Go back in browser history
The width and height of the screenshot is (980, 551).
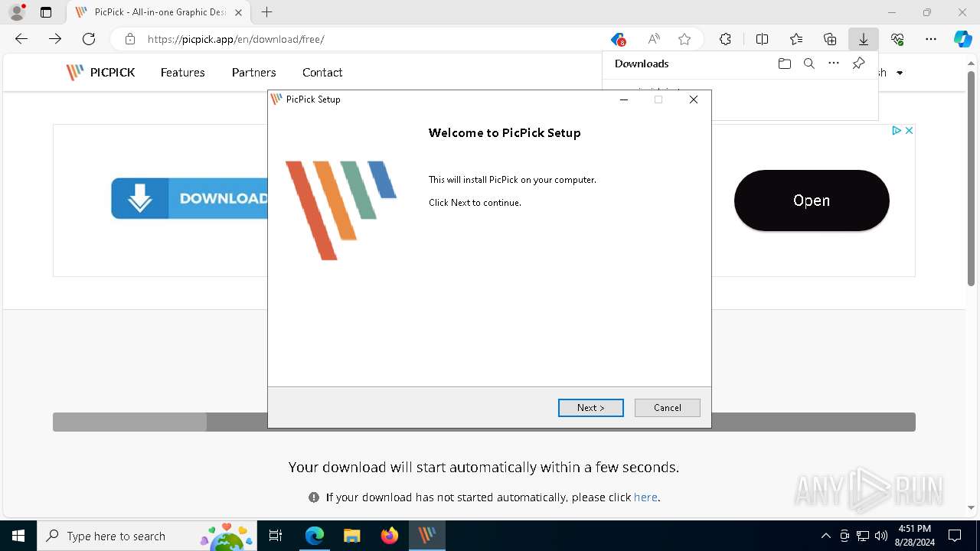coord(21,39)
